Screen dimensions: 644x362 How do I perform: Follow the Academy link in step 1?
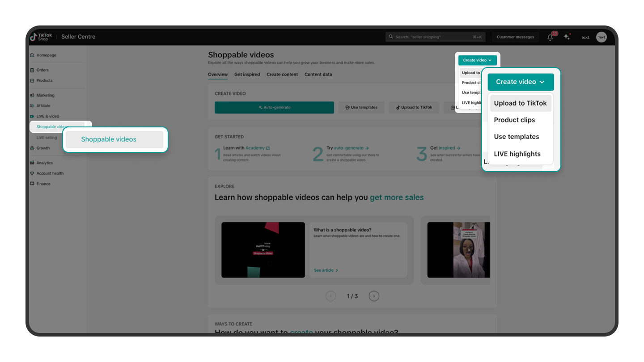pyautogui.click(x=258, y=148)
